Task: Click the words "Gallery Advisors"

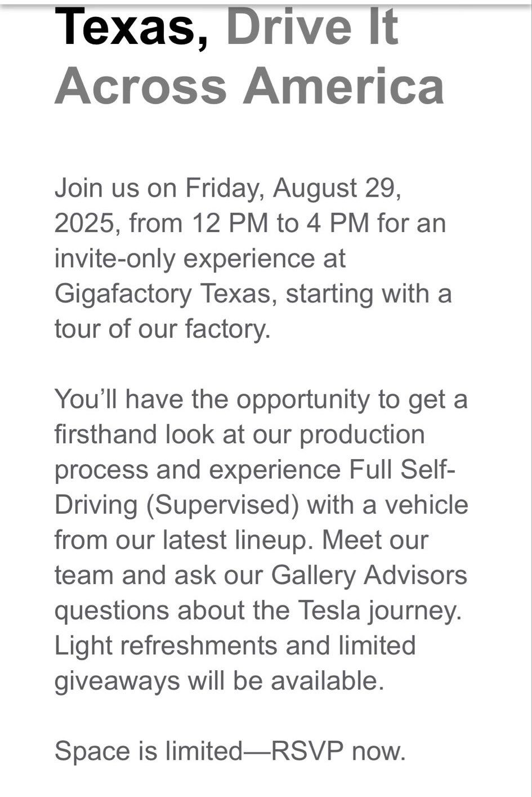Action: coord(369,575)
